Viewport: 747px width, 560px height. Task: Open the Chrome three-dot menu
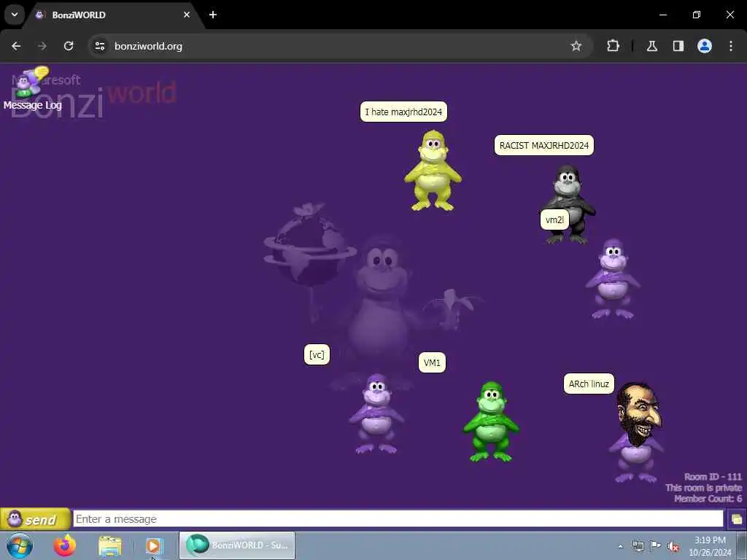(731, 46)
